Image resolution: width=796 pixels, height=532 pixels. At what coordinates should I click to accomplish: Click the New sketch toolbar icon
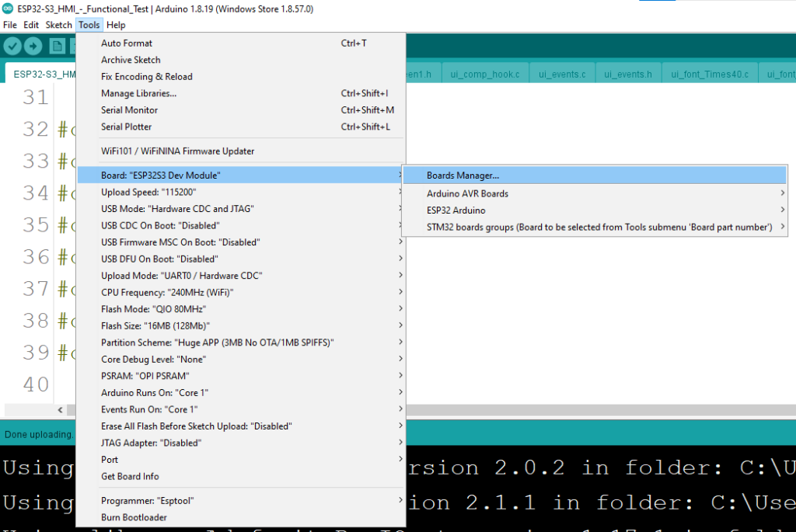tap(57, 46)
